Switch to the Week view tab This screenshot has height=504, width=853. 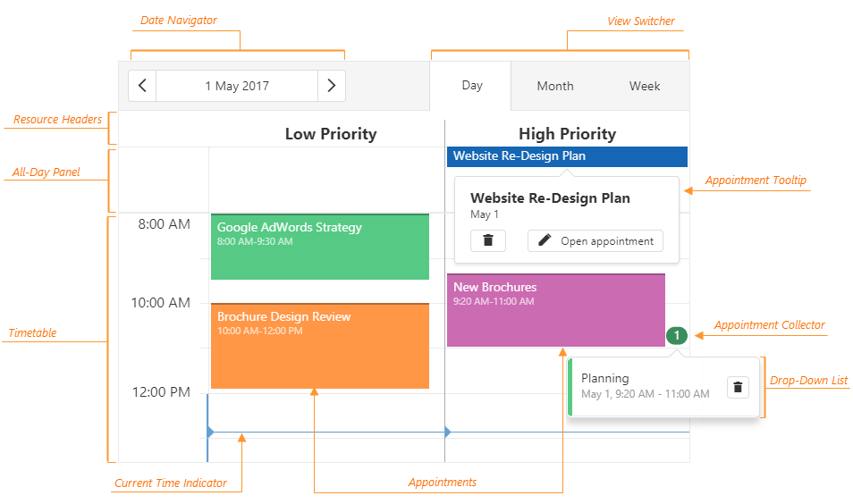coord(645,86)
